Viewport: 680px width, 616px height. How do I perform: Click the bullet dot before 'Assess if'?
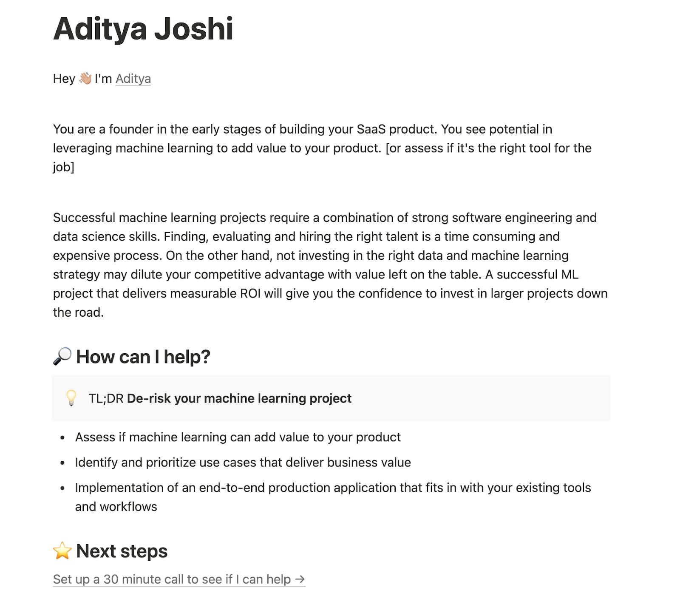[62, 437]
